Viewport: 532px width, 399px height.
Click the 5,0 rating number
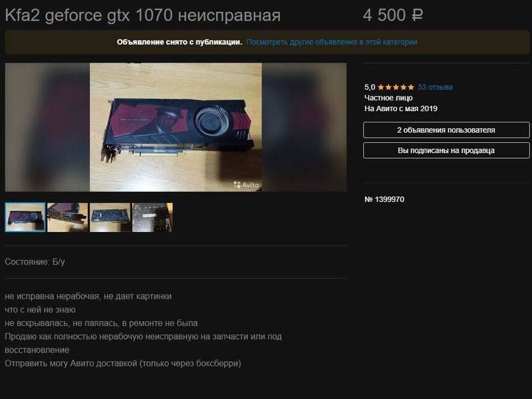[x=370, y=87]
